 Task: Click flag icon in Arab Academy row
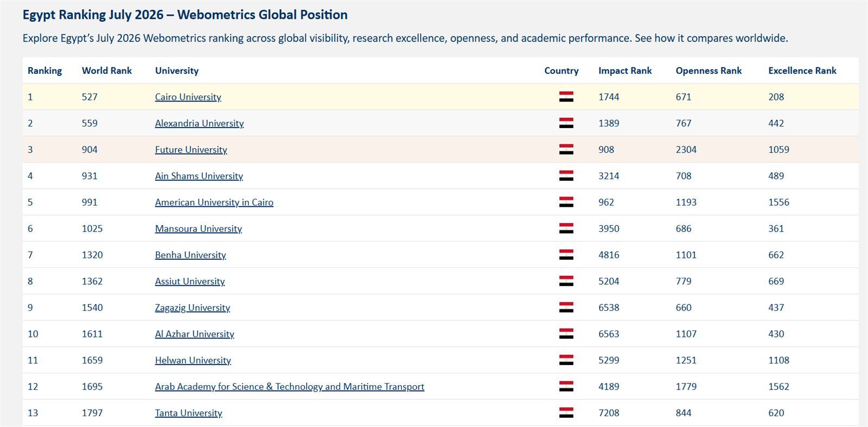tap(566, 386)
